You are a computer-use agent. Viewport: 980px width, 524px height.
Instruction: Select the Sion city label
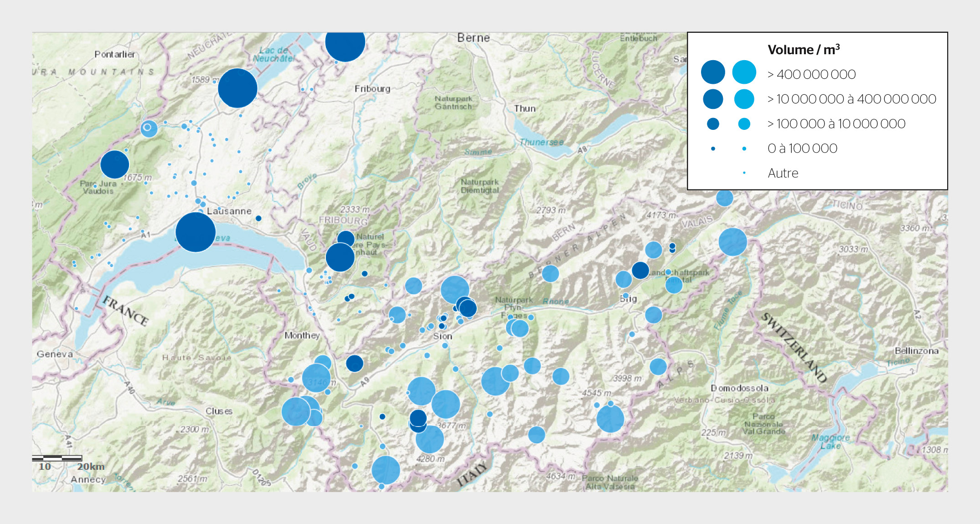442,336
